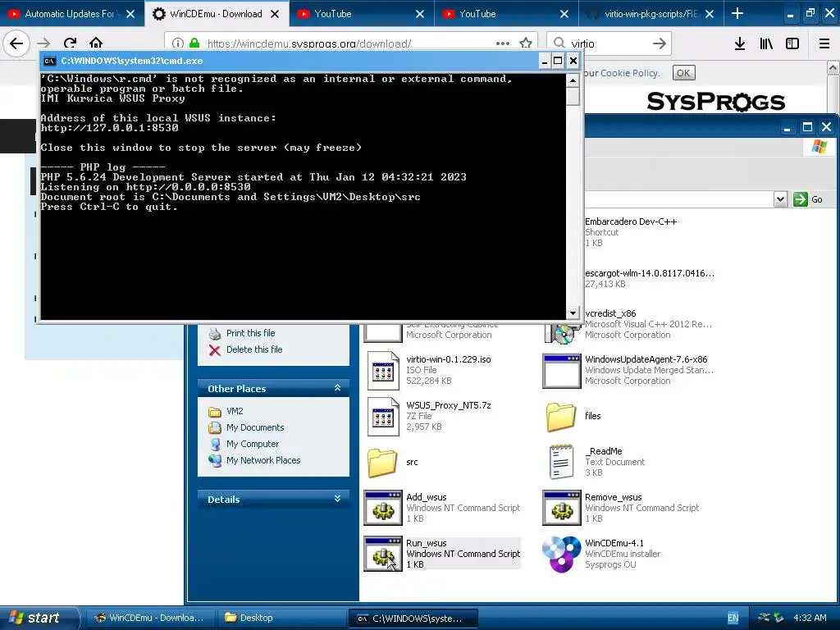Open the Firefox home page icon
The image size is (840, 630).
pos(96,43)
